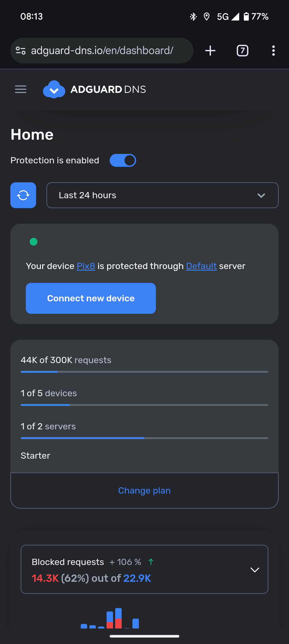Disable the protection toggle switch

tap(123, 160)
